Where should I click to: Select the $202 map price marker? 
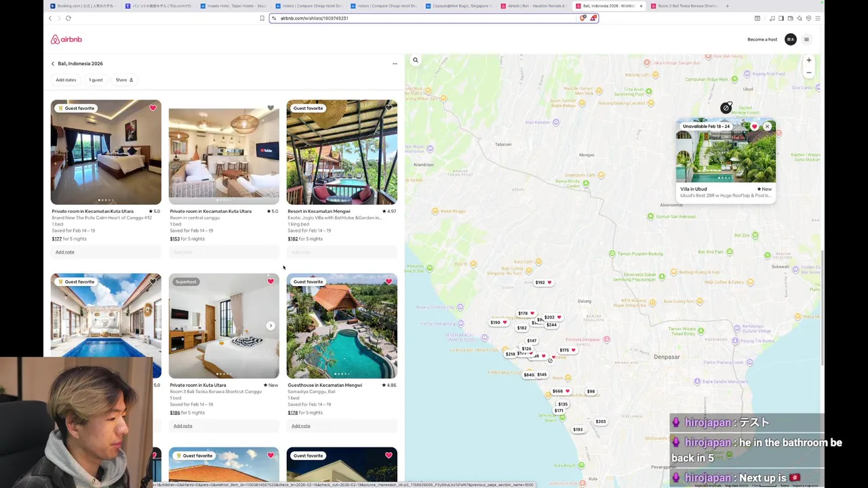coord(552,317)
